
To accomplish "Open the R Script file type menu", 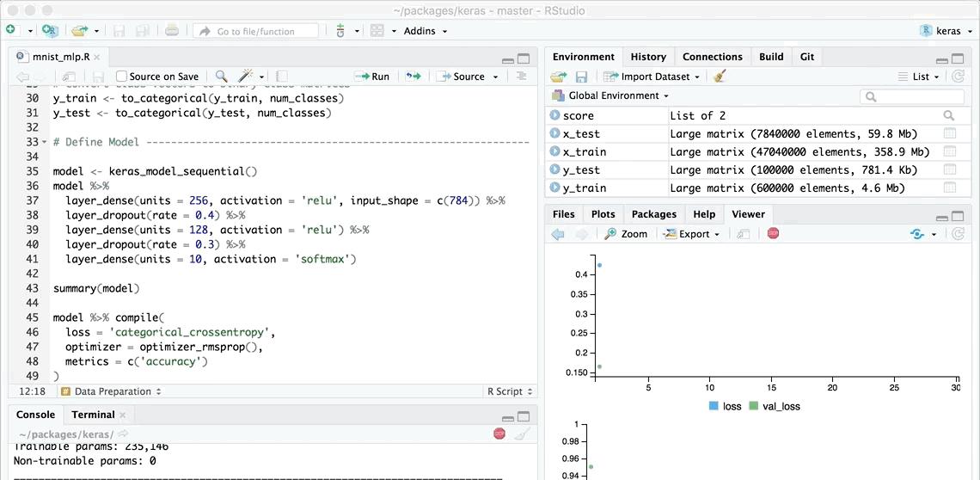I will point(510,391).
